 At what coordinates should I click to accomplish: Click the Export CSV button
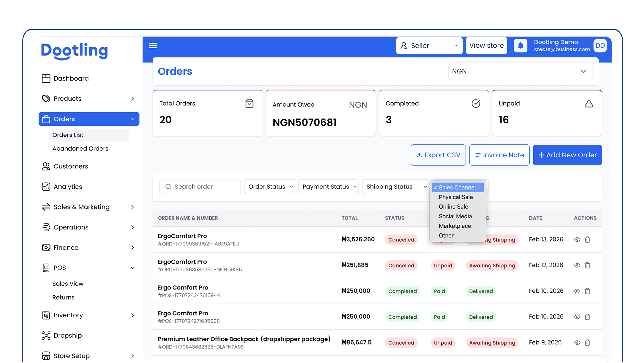pos(438,155)
